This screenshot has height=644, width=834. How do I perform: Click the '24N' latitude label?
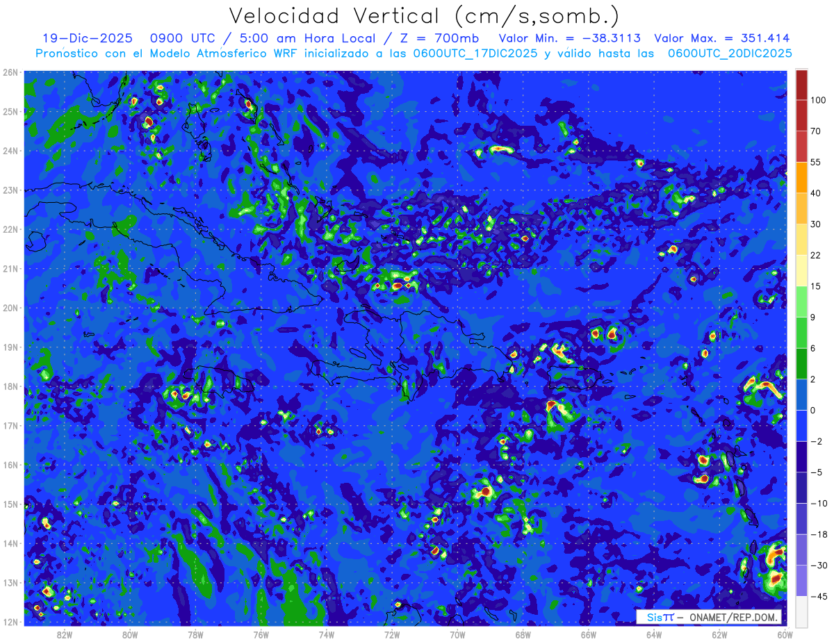coord(10,151)
